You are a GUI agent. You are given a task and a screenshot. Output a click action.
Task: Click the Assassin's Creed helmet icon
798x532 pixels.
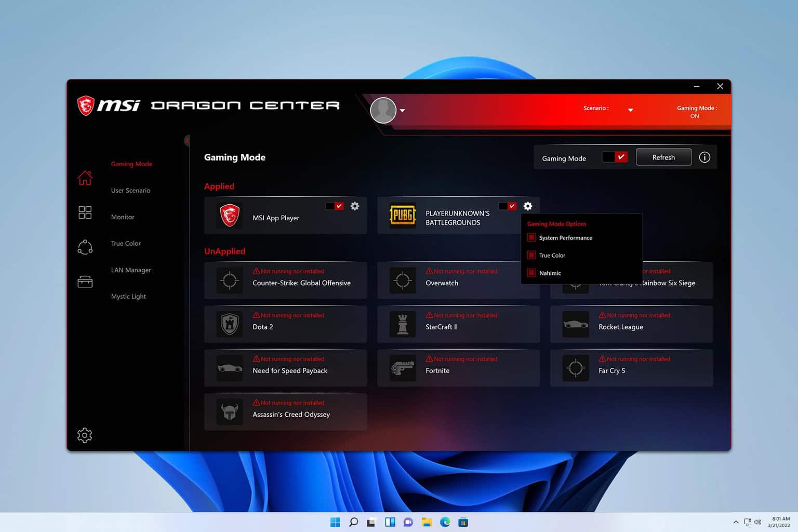[230, 412]
